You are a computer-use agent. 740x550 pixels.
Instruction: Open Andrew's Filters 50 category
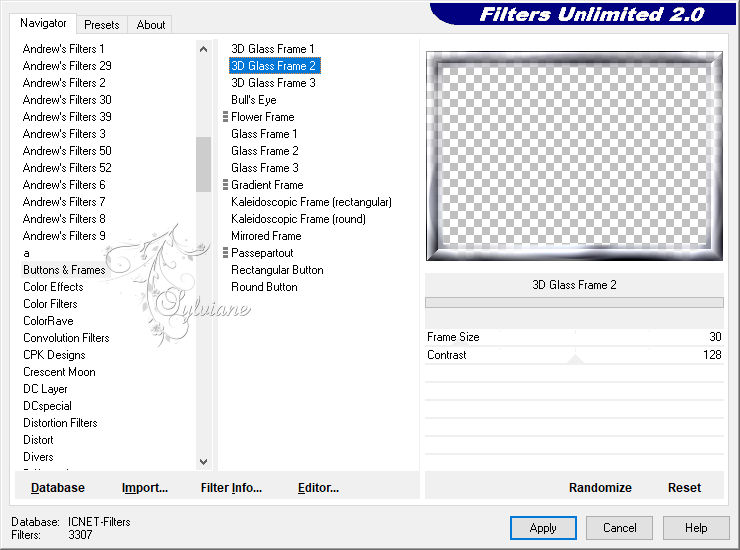coord(67,151)
